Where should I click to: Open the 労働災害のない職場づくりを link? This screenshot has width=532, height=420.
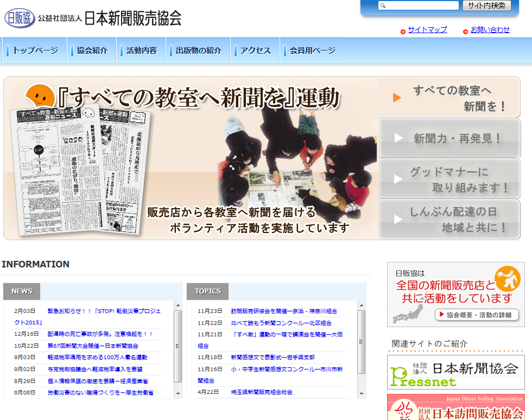pos(100,392)
